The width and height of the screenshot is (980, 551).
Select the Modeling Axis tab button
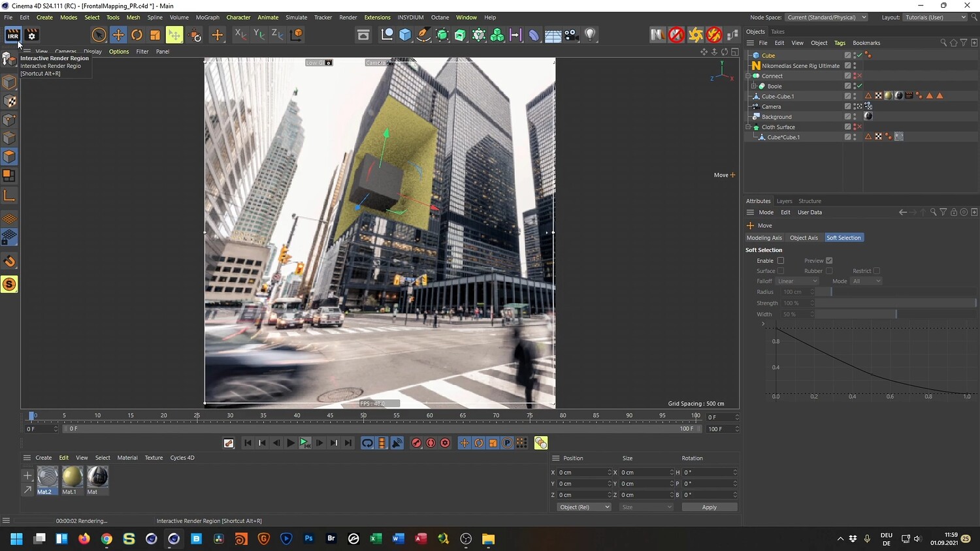(x=764, y=238)
